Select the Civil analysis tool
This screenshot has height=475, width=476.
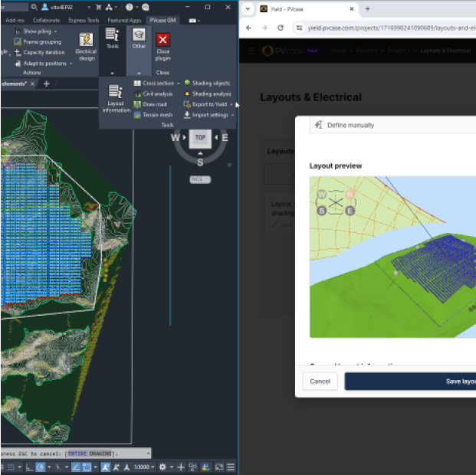point(157,93)
